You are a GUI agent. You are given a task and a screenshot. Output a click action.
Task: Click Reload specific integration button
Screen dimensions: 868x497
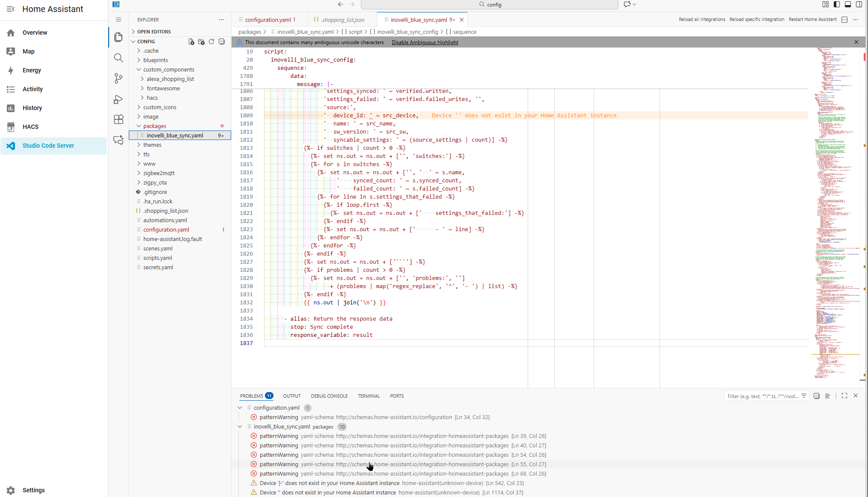(757, 20)
